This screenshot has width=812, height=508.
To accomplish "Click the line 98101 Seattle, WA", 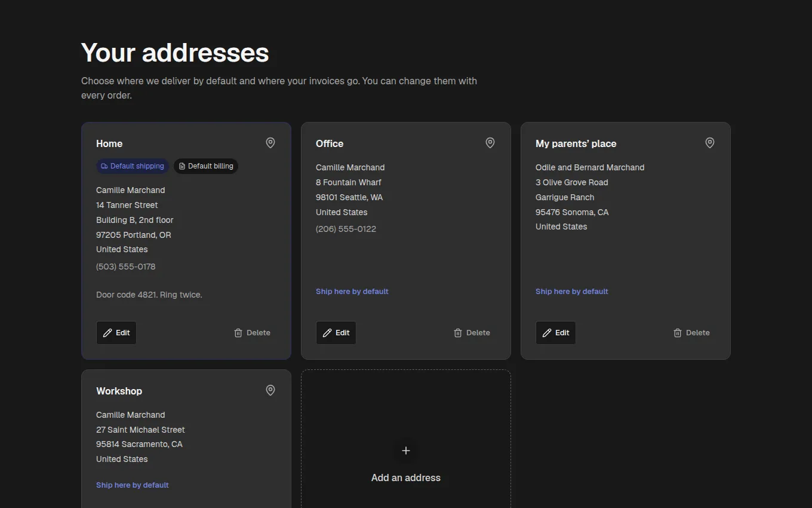I will click(349, 197).
